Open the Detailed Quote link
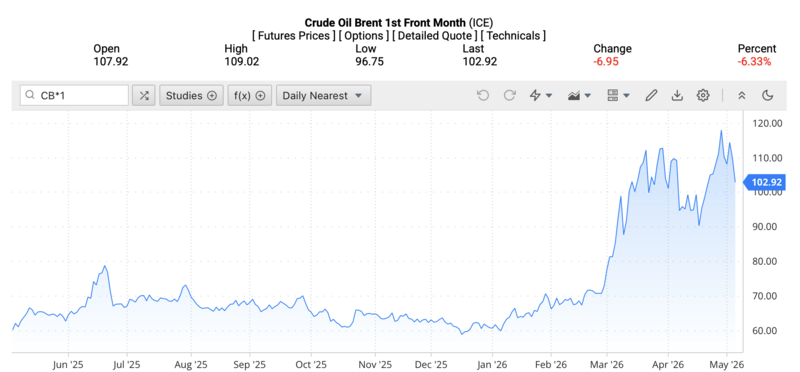 (435, 36)
